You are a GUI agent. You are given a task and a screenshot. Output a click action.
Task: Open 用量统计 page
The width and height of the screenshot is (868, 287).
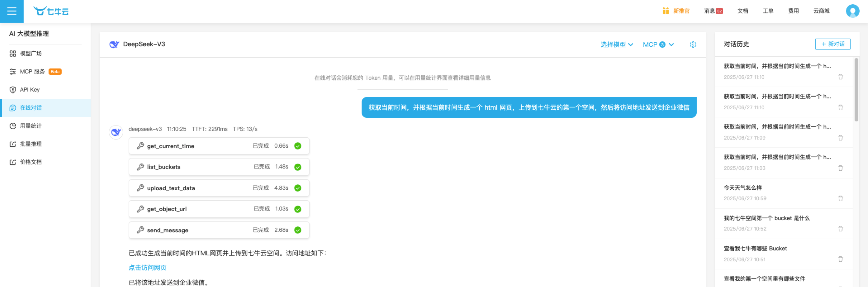coord(46,126)
